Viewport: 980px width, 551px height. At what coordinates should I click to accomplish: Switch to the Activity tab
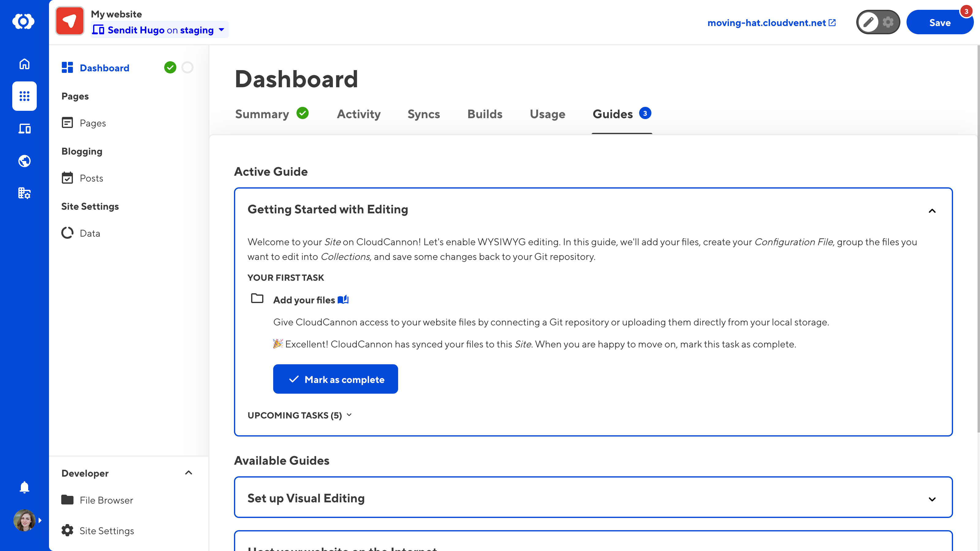click(x=358, y=114)
